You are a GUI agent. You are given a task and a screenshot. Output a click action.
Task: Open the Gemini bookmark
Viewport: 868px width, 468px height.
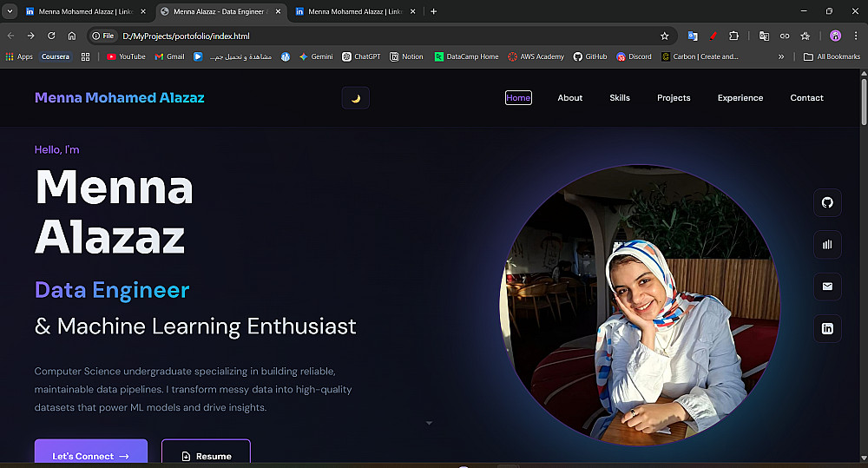click(316, 56)
